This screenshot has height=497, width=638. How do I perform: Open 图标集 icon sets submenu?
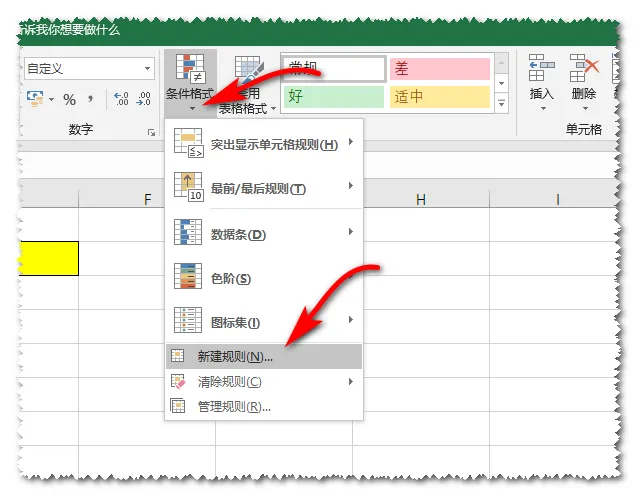264,322
